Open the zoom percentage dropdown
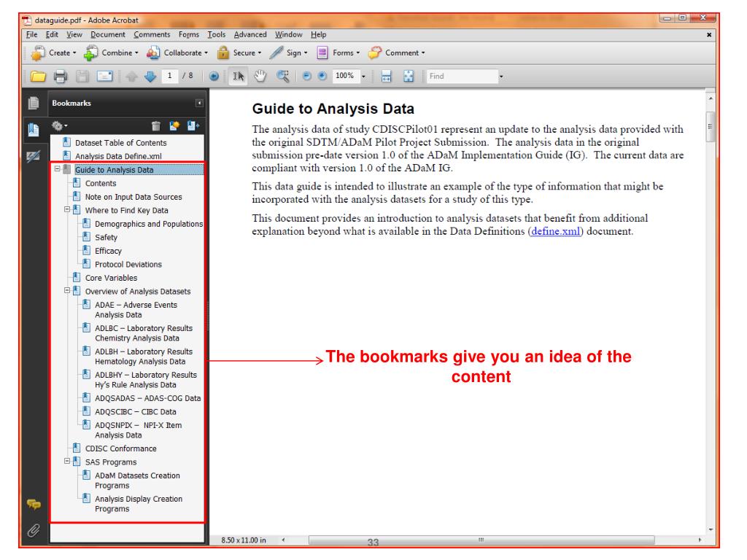The height and width of the screenshot is (560, 747). [363, 76]
